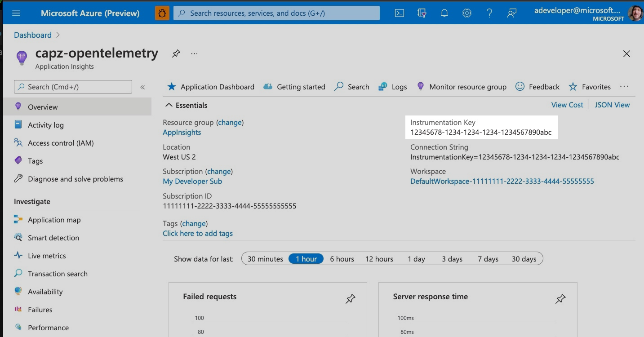Open the notifications bell
The height and width of the screenshot is (337, 644).
[x=444, y=13]
